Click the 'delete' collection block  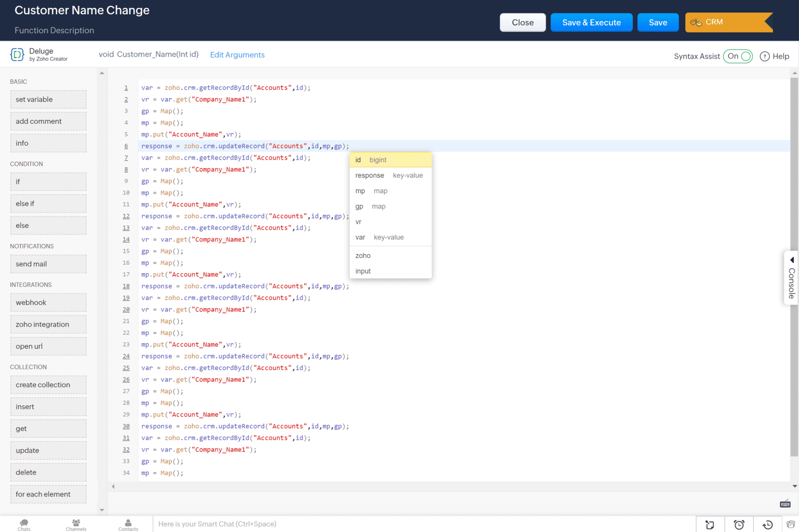pos(48,473)
